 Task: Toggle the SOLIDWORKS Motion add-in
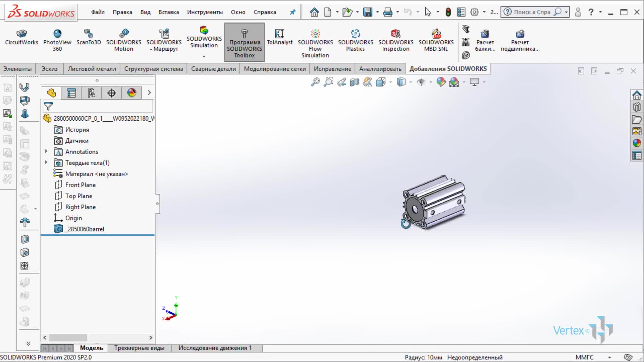(124, 40)
